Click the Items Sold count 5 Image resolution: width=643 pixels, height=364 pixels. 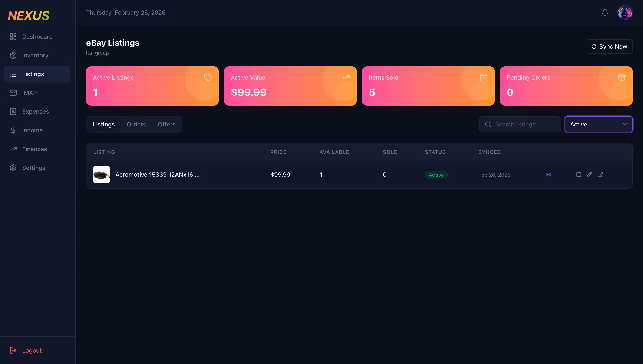[372, 92]
